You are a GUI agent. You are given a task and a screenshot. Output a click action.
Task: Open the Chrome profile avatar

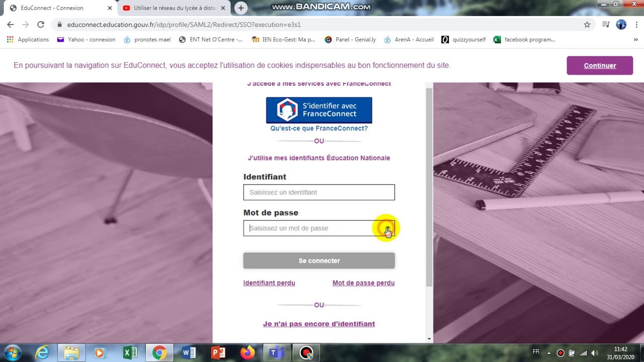click(621, 24)
